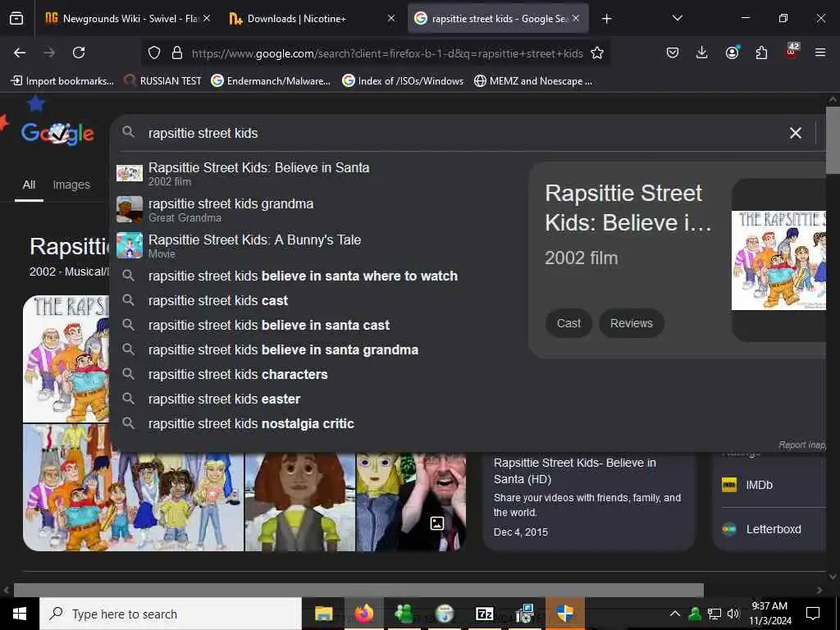Open the Firefox account icon
The height and width of the screenshot is (630, 840).
pos(732,52)
